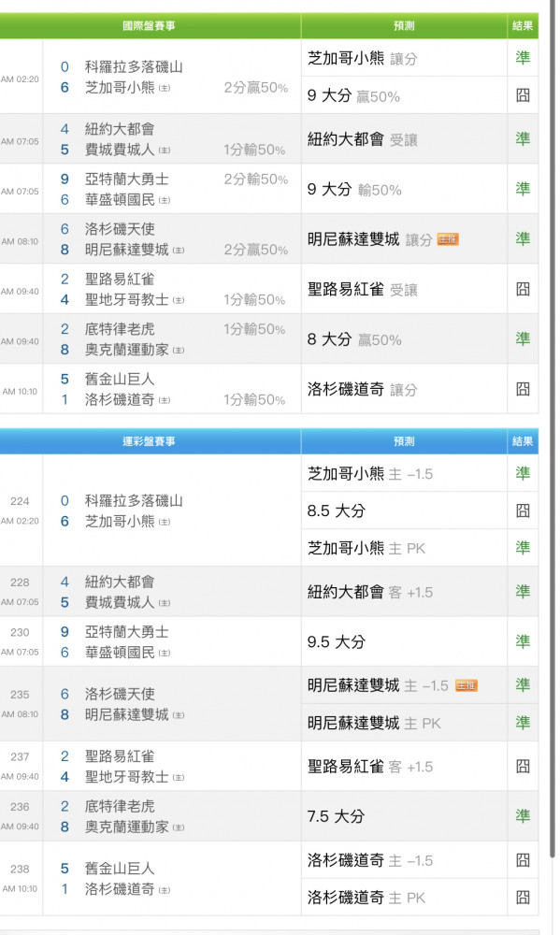The height and width of the screenshot is (935, 560).
Task: Click the 準 result for 9.5 大分
Action: [523, 641]
